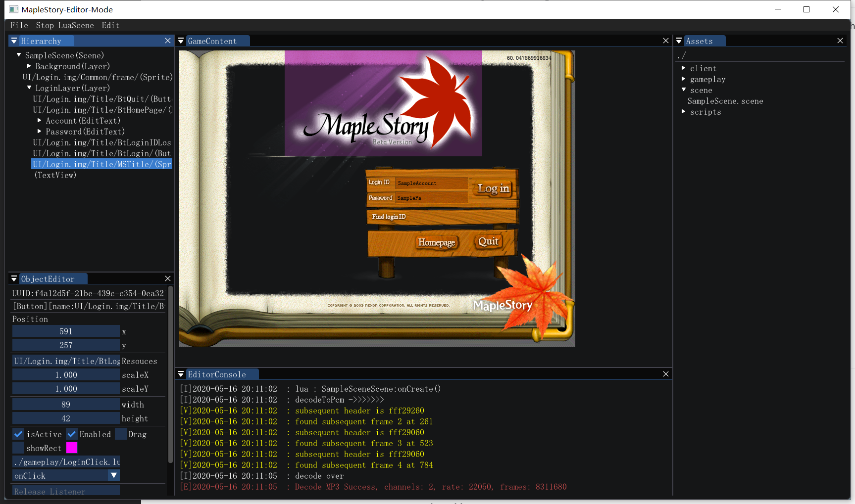This screenshot has height=504, width=855.
Task: Enable the showRect checkbox
Action: 18,448
